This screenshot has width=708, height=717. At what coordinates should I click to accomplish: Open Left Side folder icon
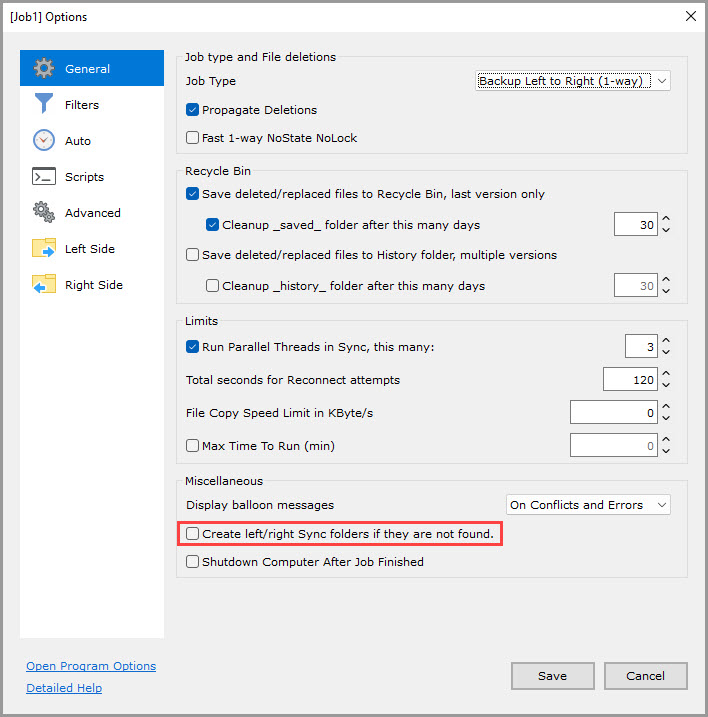[x=44, y=249]
